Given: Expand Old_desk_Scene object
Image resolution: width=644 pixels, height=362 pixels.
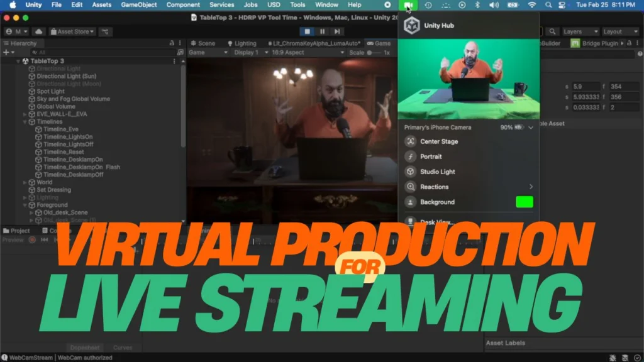Looking at the screenshot, I should [31, 213].
